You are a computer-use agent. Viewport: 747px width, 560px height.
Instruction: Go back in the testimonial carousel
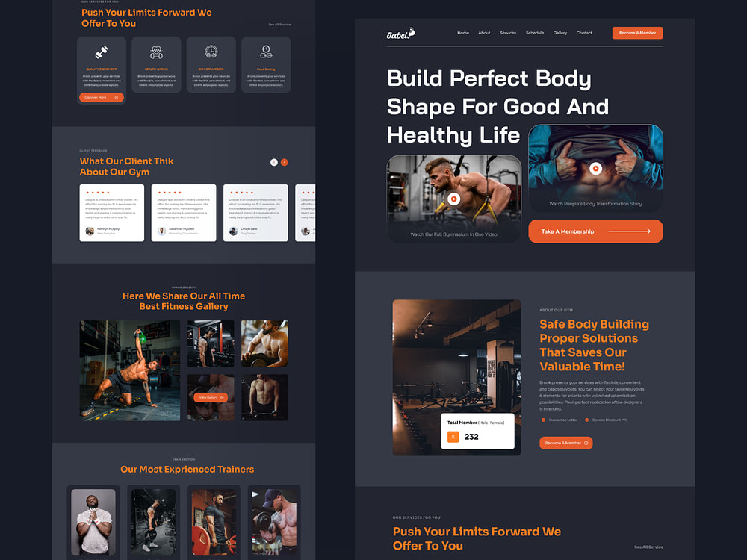[x=273, y=161]
